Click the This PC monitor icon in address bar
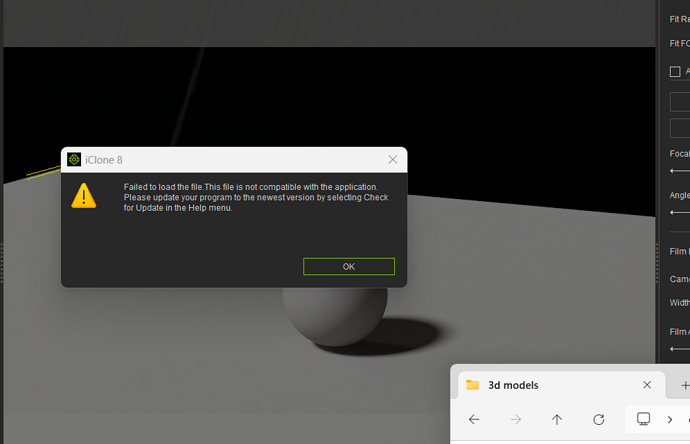 (643, 418)
